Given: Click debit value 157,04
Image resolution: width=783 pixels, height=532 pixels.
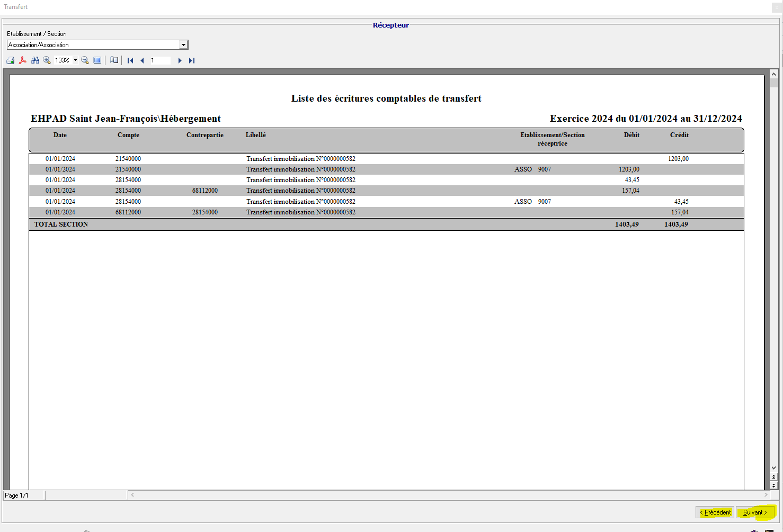Looking at the screenshot, I should (x=630, y=191).
